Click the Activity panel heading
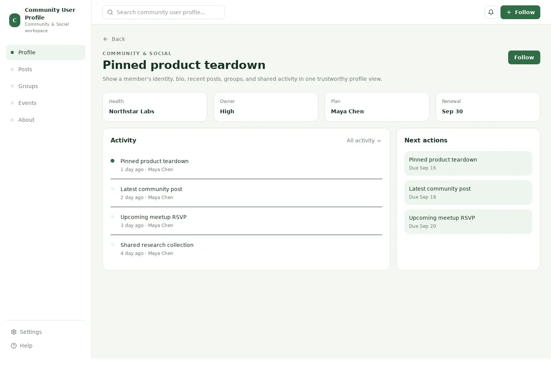 coord(123,140)
